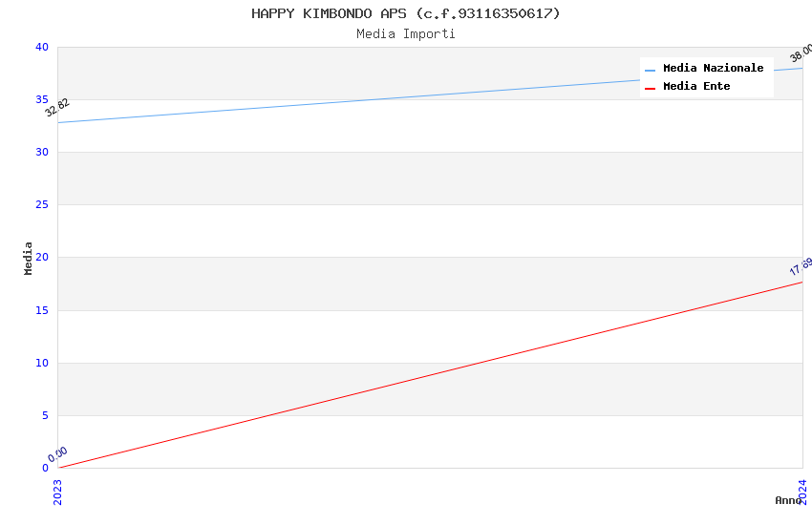This screenshot has width=812, height=525.
Task: Click the 5 y-axis tick label
Action: point(46,415)
